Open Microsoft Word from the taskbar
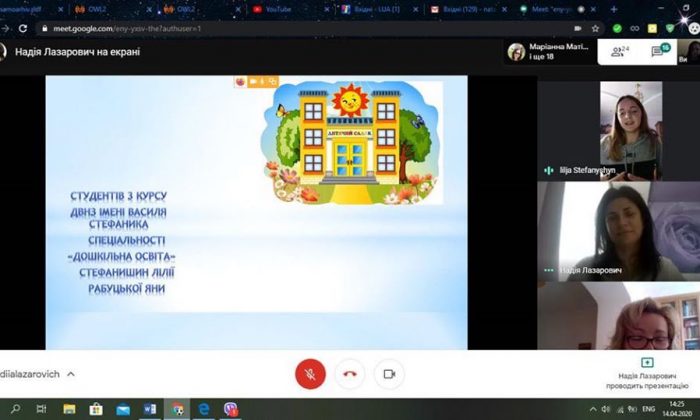This screenshot has width=700, height=420. pyautogui.click(x=150, y=409)
